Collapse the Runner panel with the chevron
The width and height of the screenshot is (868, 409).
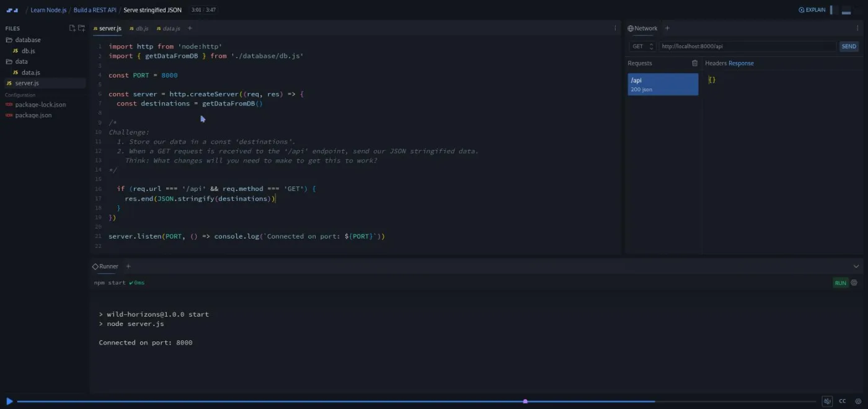point(856,266)
